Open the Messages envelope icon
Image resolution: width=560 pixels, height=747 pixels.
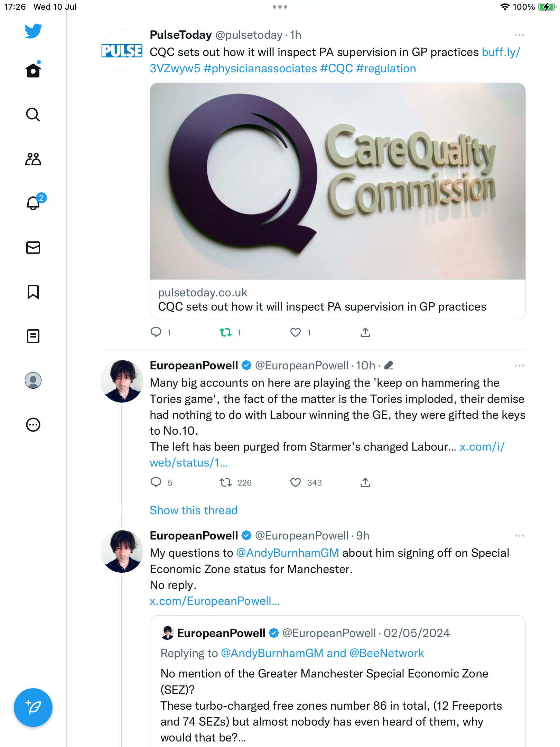[33, 248]
